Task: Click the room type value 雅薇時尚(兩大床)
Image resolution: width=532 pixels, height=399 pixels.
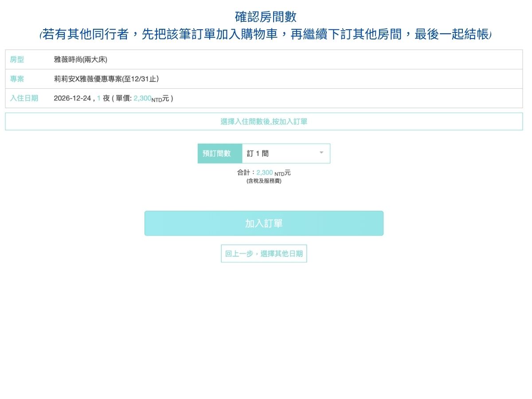Action: [x=81, y=59]
